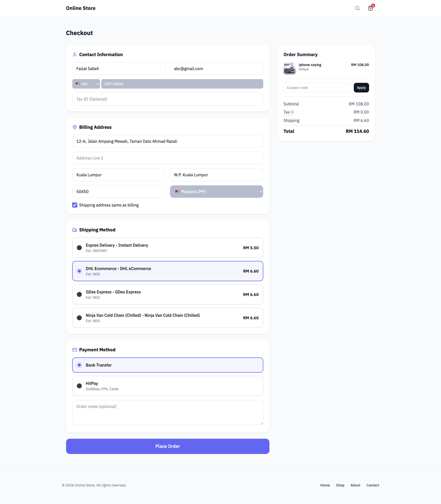Select Expres Delivery - Instant Delivery shipping
This screenshot has height=504, width=441.
[x=79, y=247]
